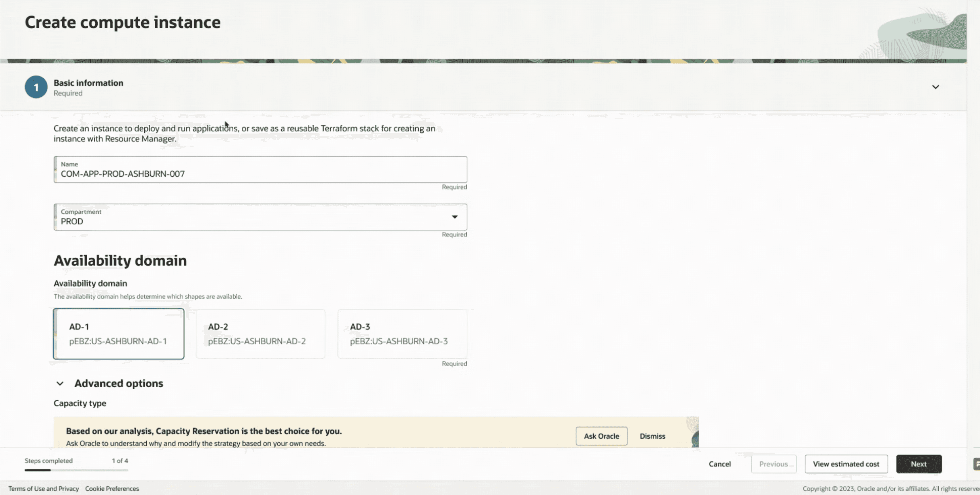Collapse Basic information section chevron

pyautogui.click(x=935, y=87)
